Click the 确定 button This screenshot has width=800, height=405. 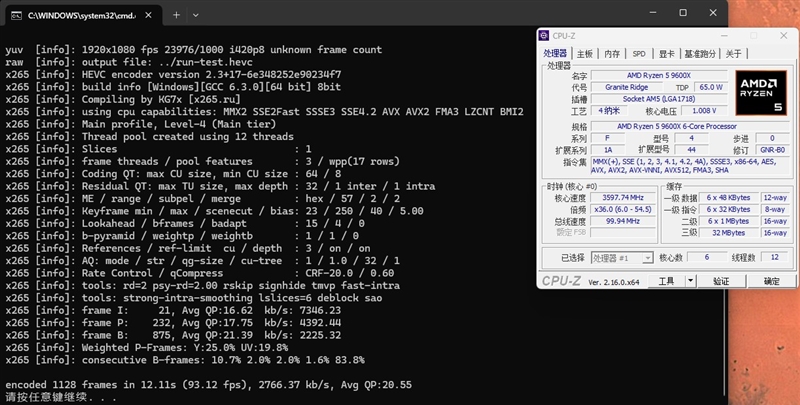point(771,282)
